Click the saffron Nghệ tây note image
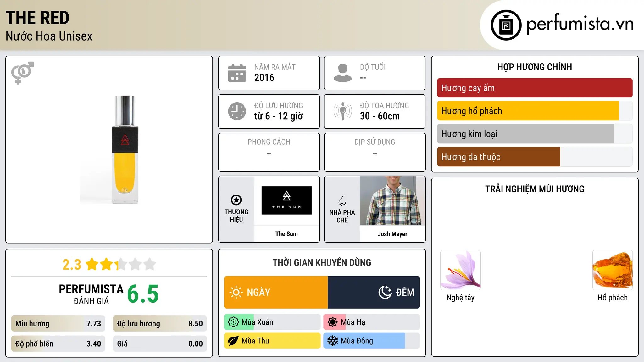This screenshot has width=644, height=362. coord(460,270)
